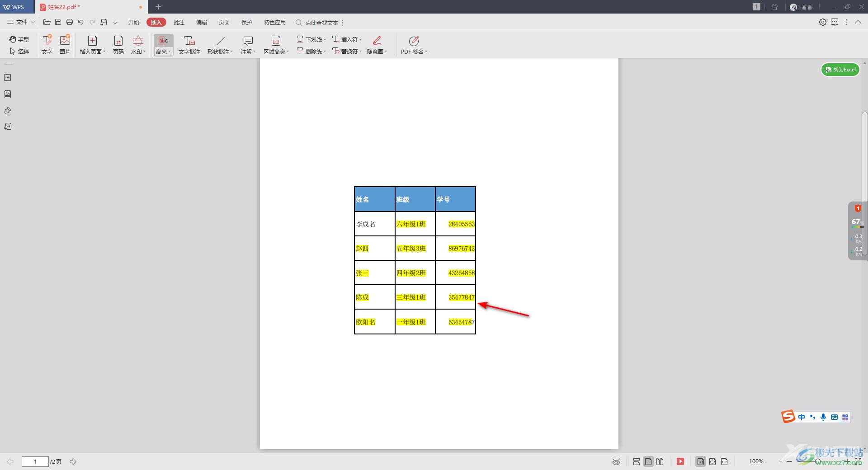
Task: Switch to single page view
Action: click(648, 461)
